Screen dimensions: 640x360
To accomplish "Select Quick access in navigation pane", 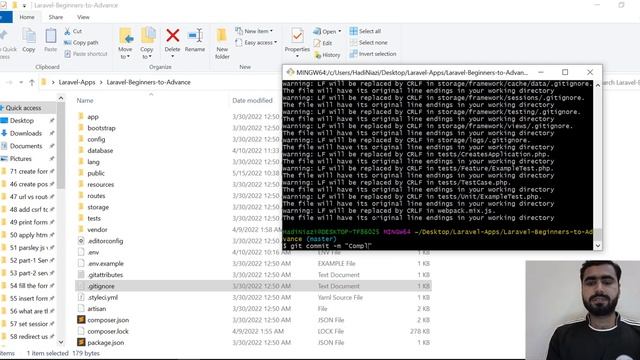I will [x=23, y=108].
